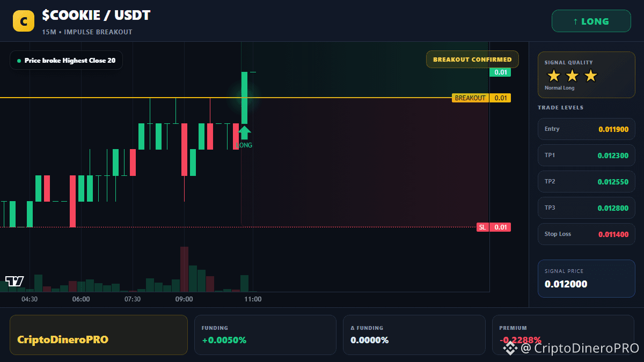
Task: Click the tall green breakout candle
Action: tap(244, 98)
